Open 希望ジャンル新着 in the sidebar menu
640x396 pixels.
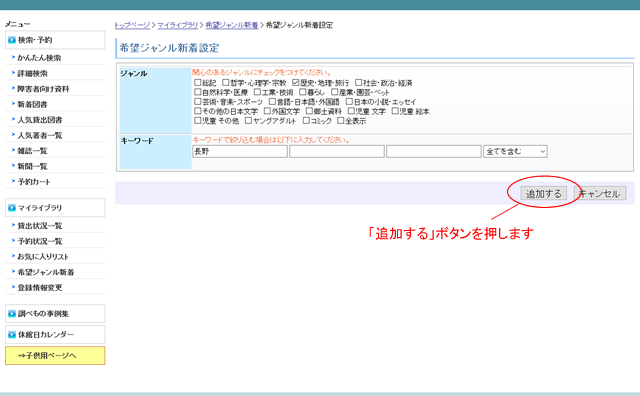[46, 272]
